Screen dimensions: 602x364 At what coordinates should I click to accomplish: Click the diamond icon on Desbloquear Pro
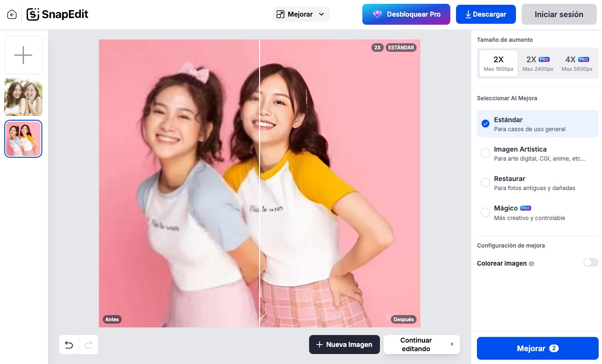(378, 14)
